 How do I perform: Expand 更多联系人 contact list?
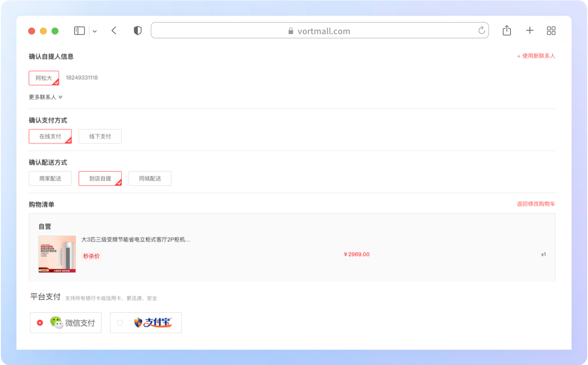click(x=45, y=97)
